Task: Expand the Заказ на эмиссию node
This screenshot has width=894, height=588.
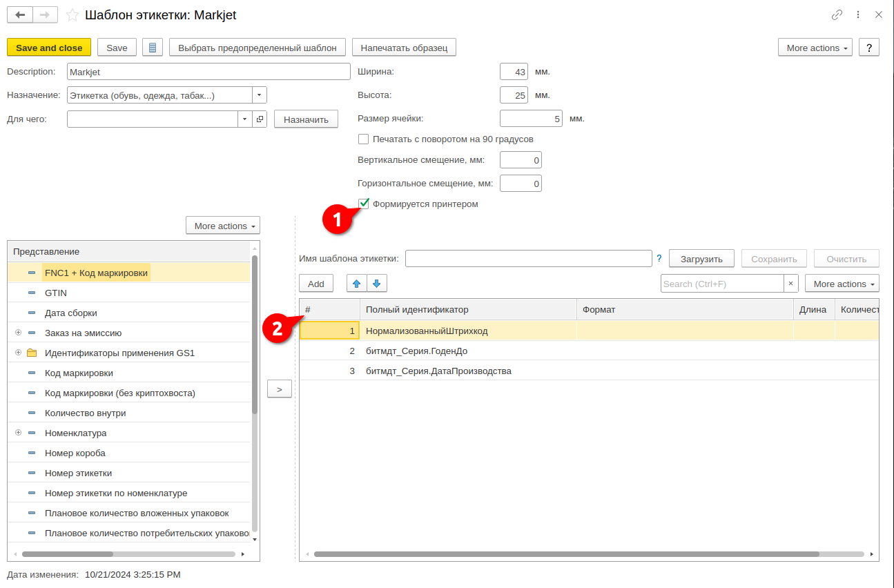Action: [18, 333]
